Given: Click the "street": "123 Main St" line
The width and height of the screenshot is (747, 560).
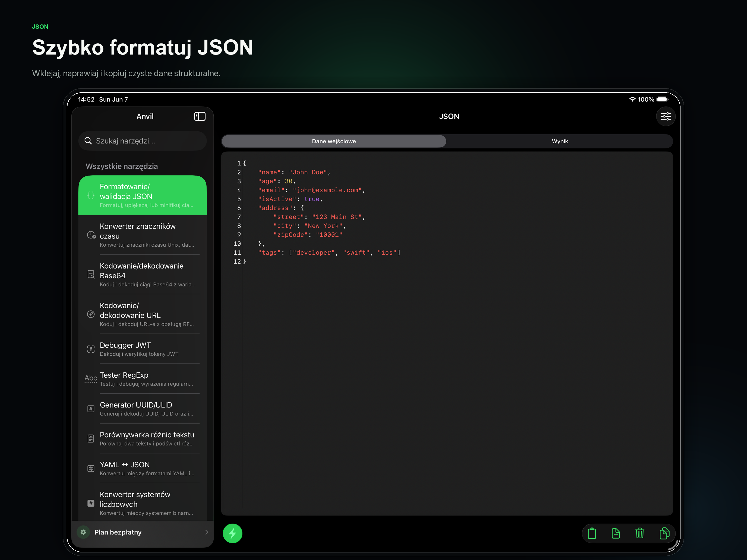Looking at the screenshot, I should pyautogui.click(x=319, y=217).
